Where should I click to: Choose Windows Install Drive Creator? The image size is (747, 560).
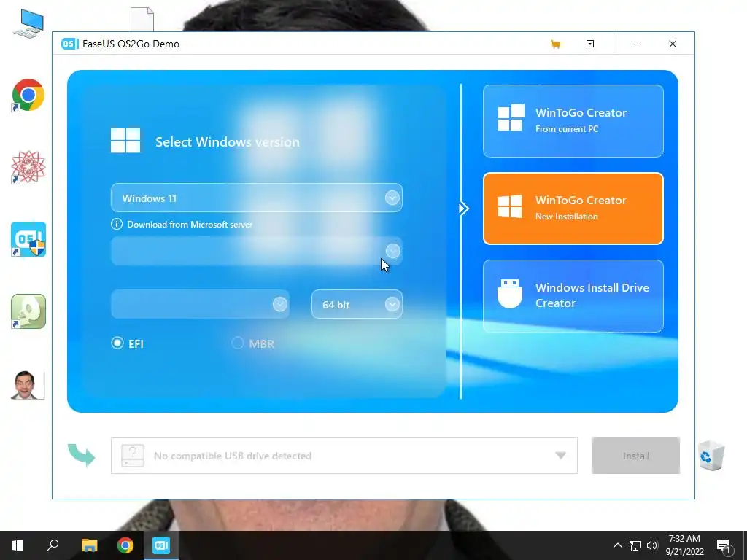point(573,296)
